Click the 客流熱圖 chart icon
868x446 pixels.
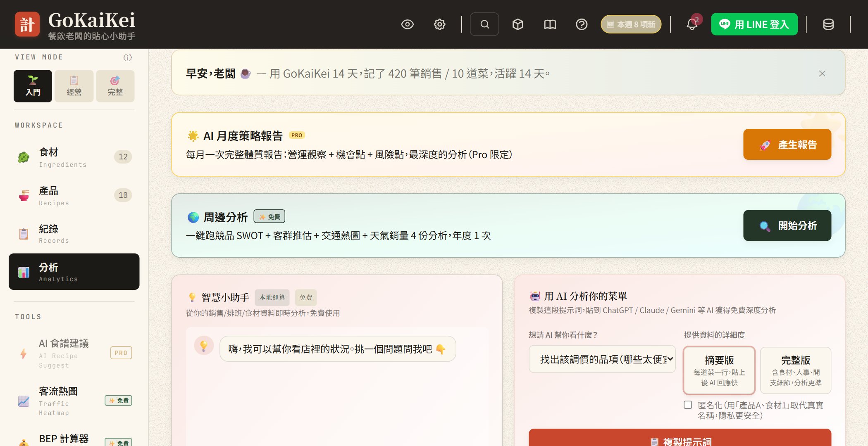coord(24,401)
